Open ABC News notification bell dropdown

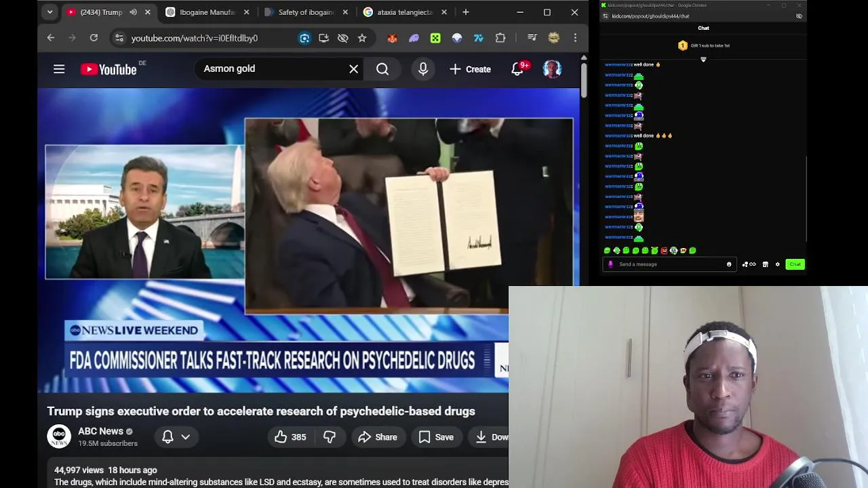pos(176,437)
